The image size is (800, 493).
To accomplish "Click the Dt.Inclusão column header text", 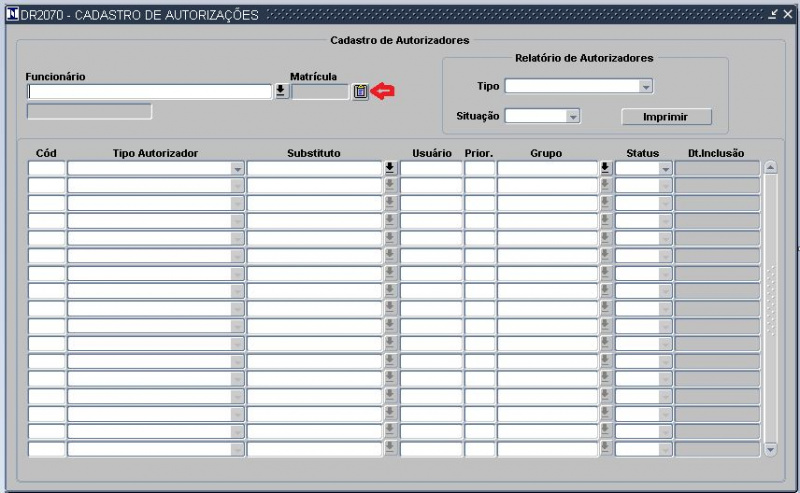I will point(716,153).
